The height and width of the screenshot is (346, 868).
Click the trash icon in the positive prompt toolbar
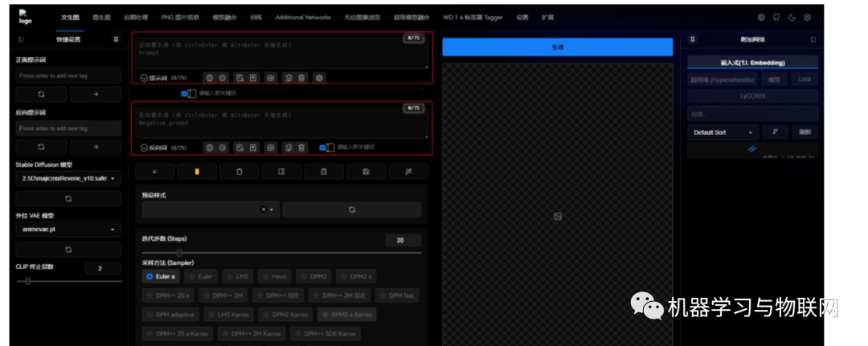click(301, 78)
